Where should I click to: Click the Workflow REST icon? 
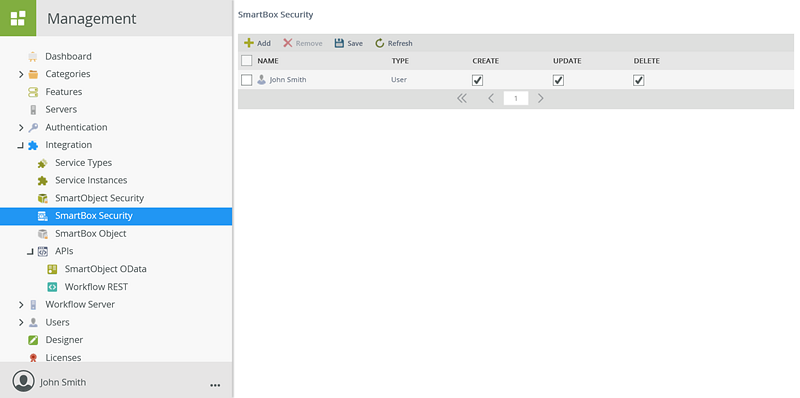[x=52, y=287]
